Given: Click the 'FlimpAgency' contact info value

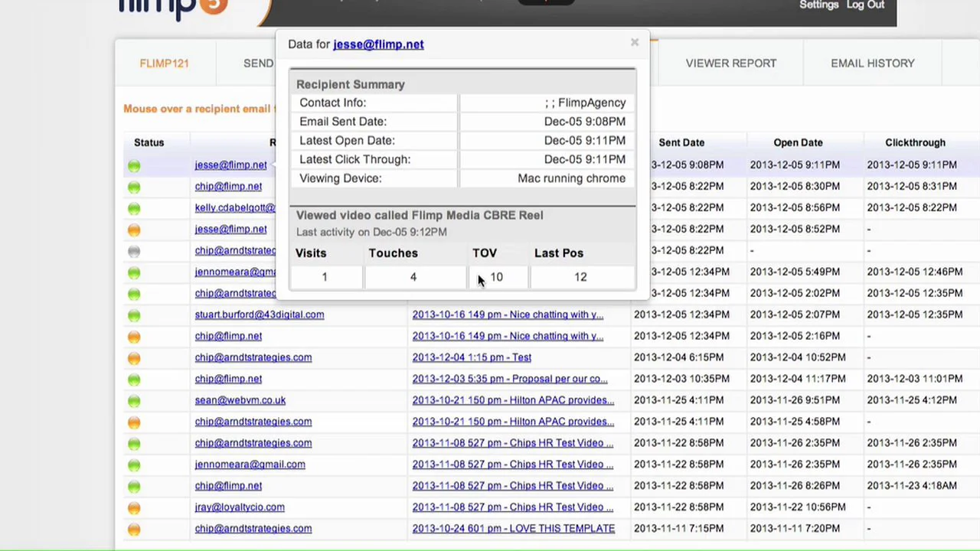Looking at the screenshot, I should coord(592,103).
